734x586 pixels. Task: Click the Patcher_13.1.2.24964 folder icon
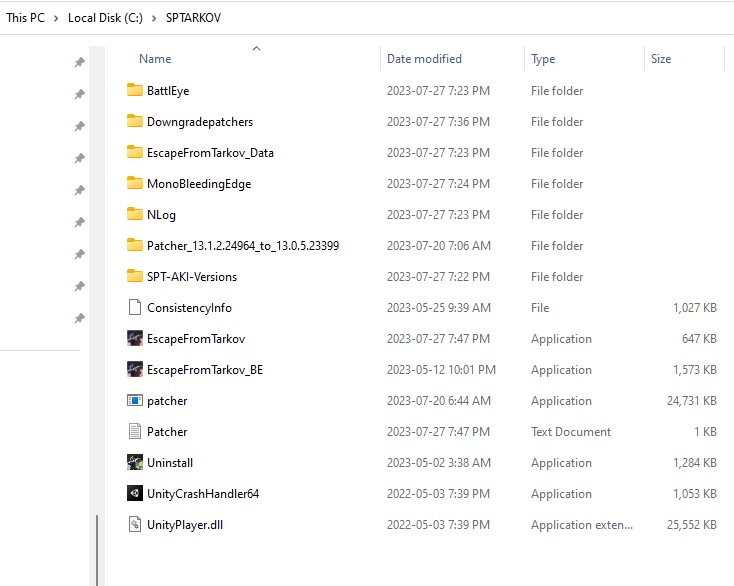135,245
